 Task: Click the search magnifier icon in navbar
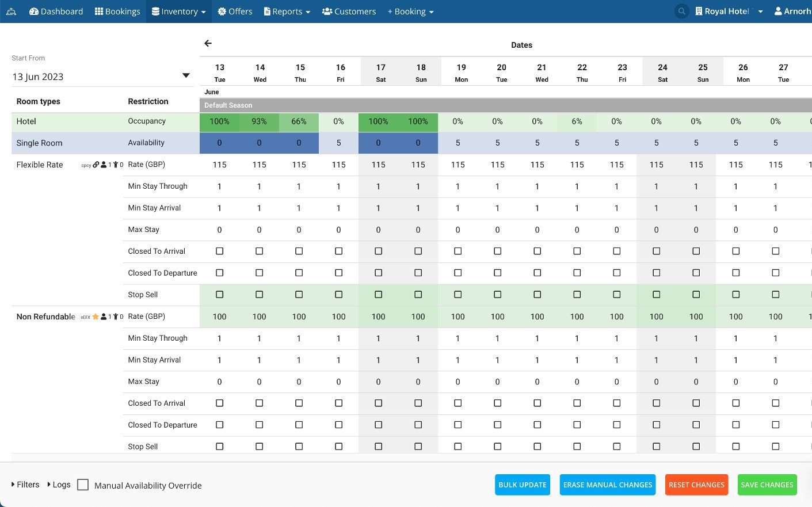[x=681, y=12]
